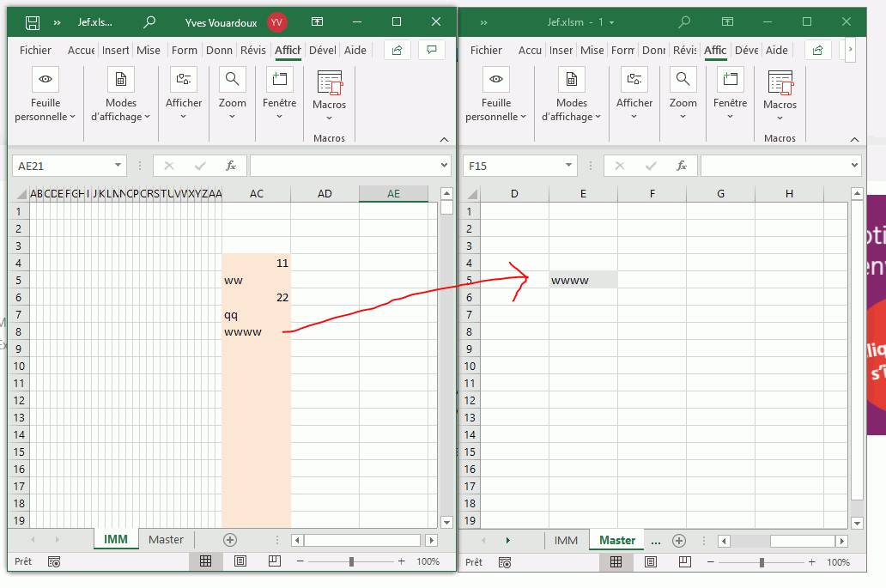Click Select All corner in left worksheet
This screenshot has height=588, width=886.
tap(21, 194)
